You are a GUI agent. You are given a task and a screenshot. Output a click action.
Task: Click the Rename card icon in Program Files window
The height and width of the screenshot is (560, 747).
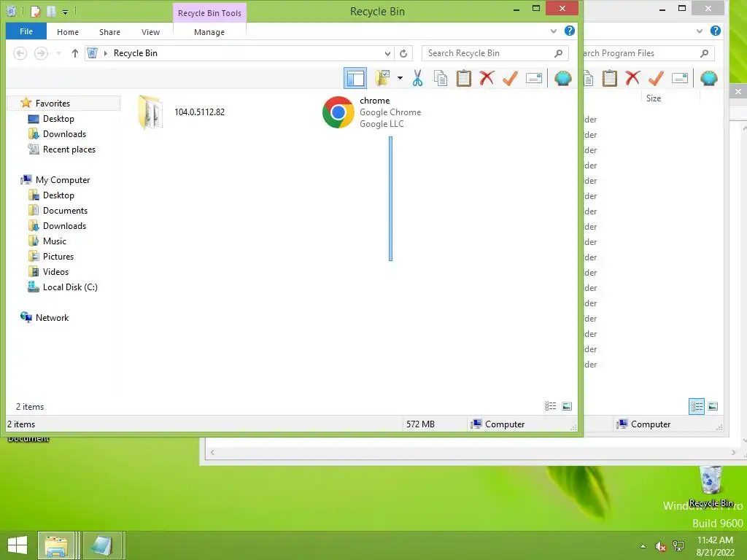tap(679, 78)
